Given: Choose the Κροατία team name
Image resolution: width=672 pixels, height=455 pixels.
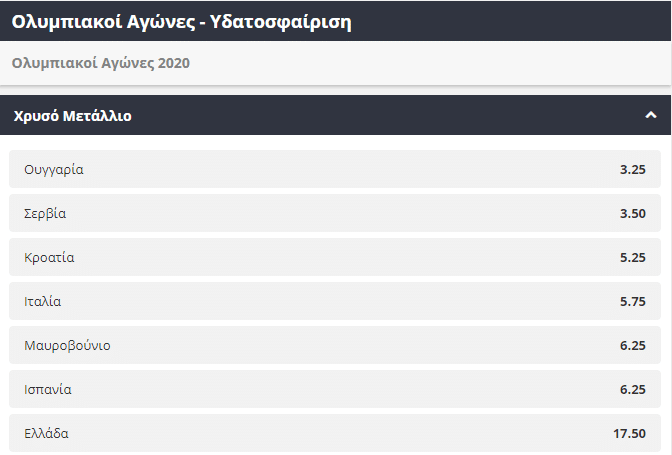Looking at the screenshot, I should tap(50, 258).
